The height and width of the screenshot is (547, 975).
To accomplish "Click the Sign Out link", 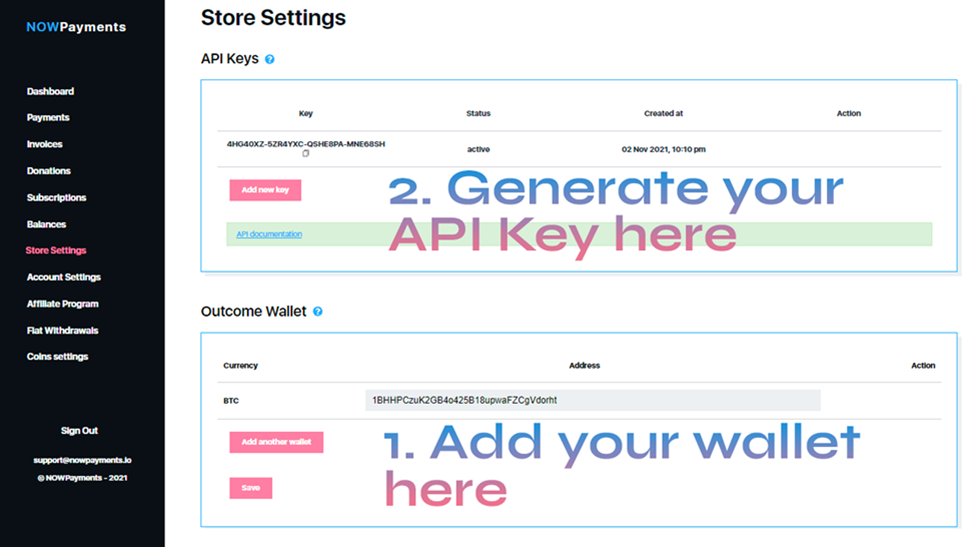I will tap(79, 431).
